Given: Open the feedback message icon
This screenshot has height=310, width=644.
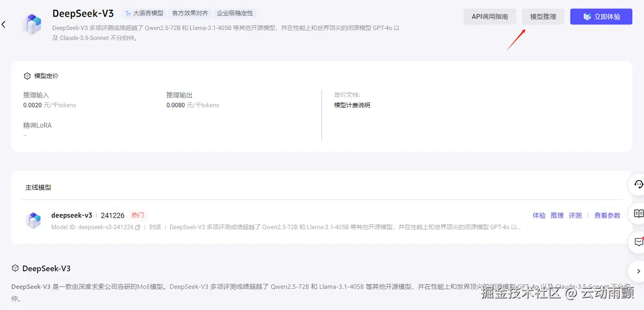Looking at the screenshot, I should pyautogui.click(x=639, y=242).
